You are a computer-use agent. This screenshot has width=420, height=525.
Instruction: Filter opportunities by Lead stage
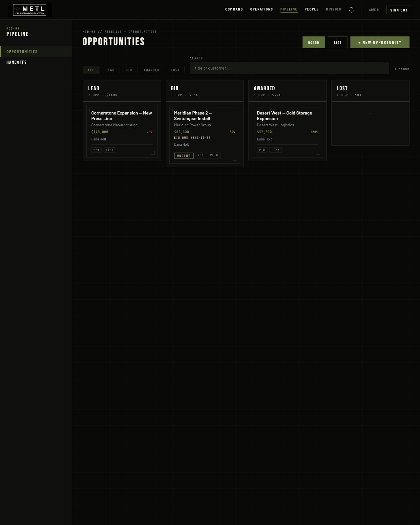[x=110, y=70]
